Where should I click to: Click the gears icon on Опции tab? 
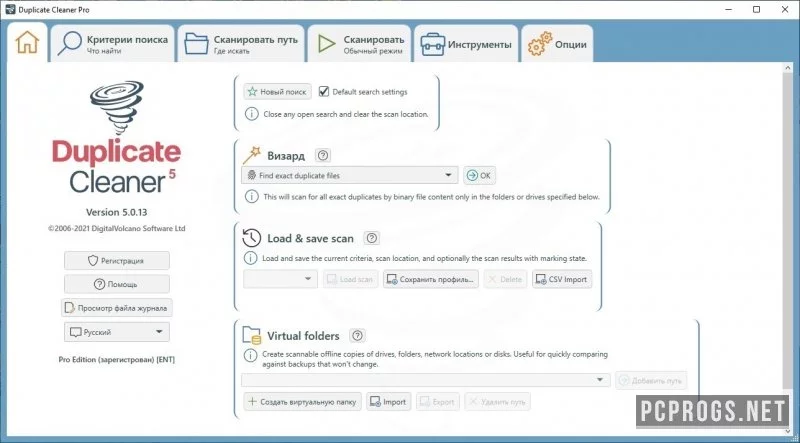[x=540, y=43]
